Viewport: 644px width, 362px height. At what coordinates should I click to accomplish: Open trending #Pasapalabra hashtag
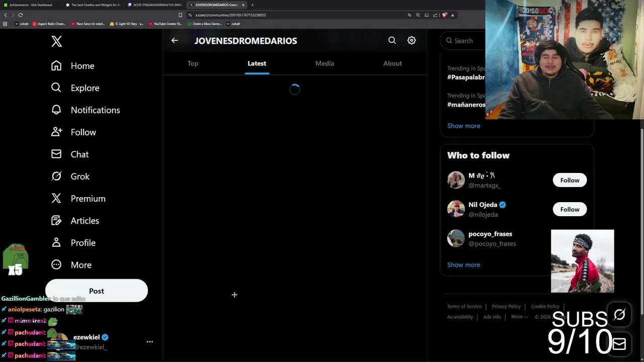point(466,77)
